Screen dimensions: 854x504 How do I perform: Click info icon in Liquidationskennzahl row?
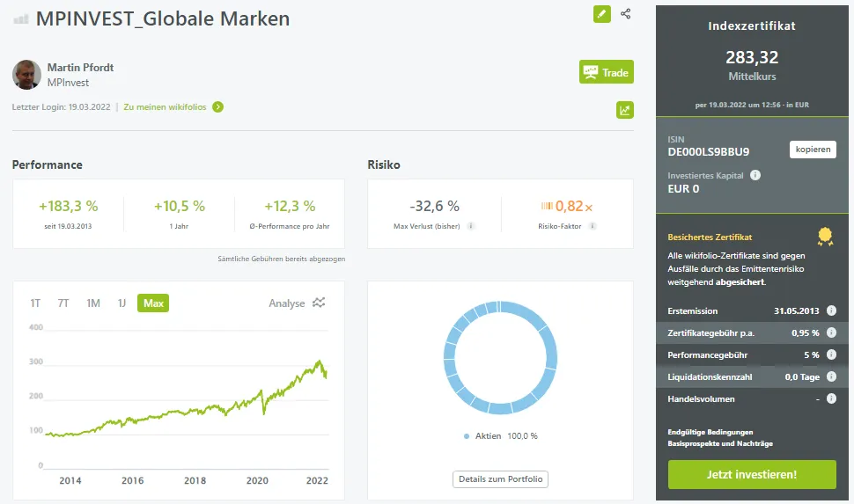[831, 376]
